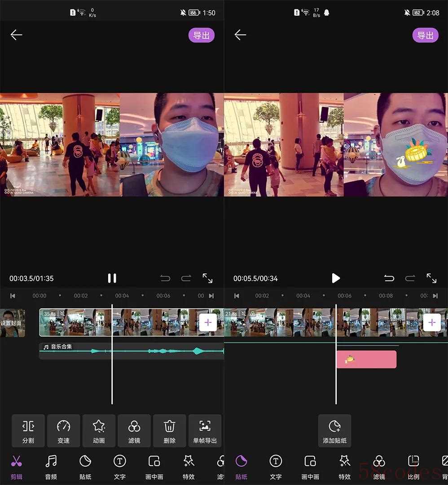Select the pink sticker clip on the timeline

click(366, 359)
